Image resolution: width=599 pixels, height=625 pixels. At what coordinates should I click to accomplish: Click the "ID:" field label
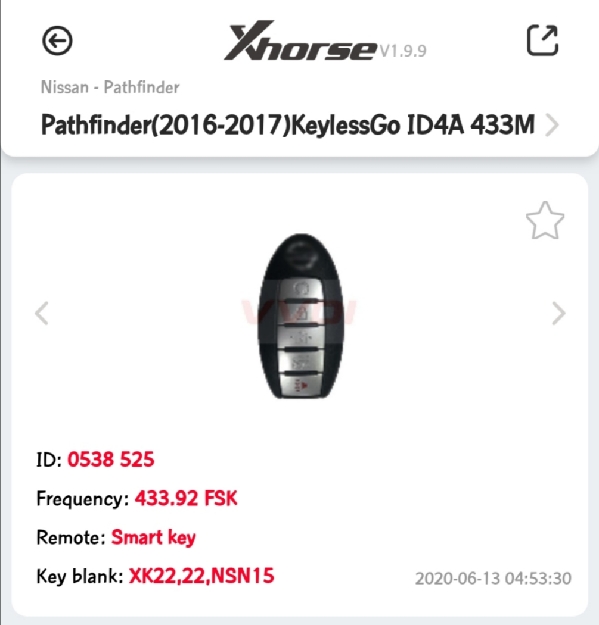tap(49, 460)
